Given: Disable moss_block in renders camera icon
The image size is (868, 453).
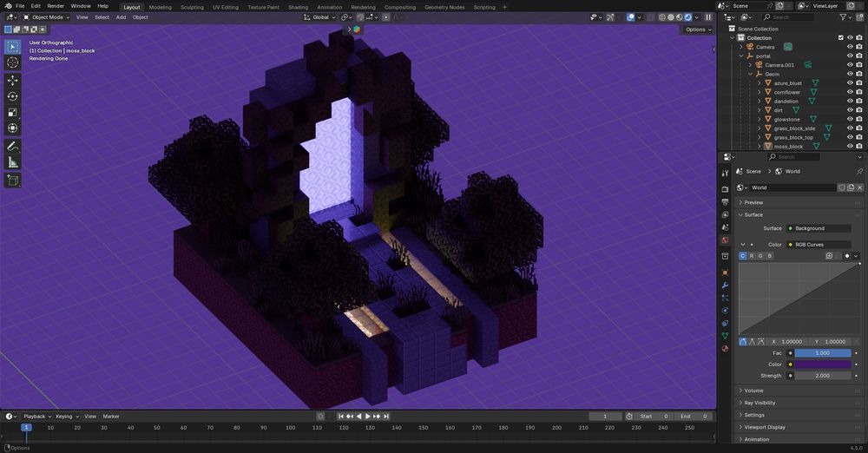Looking at the screenshot, I should (859, 146).
